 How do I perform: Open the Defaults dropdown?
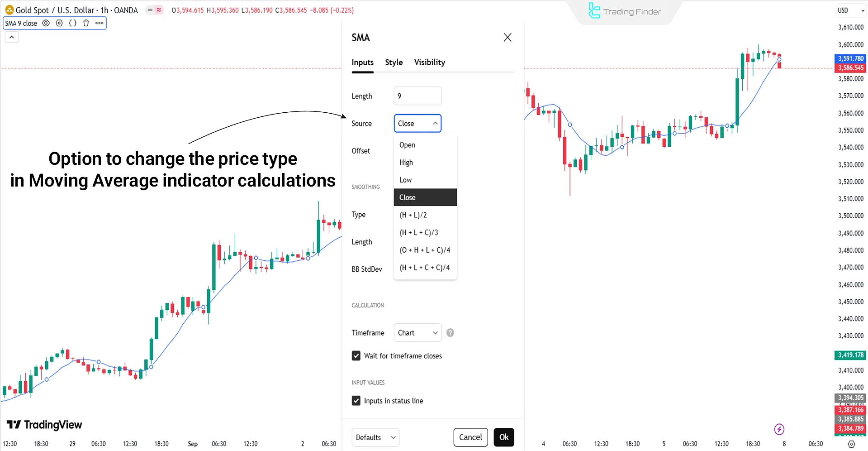tap(375, 437)
